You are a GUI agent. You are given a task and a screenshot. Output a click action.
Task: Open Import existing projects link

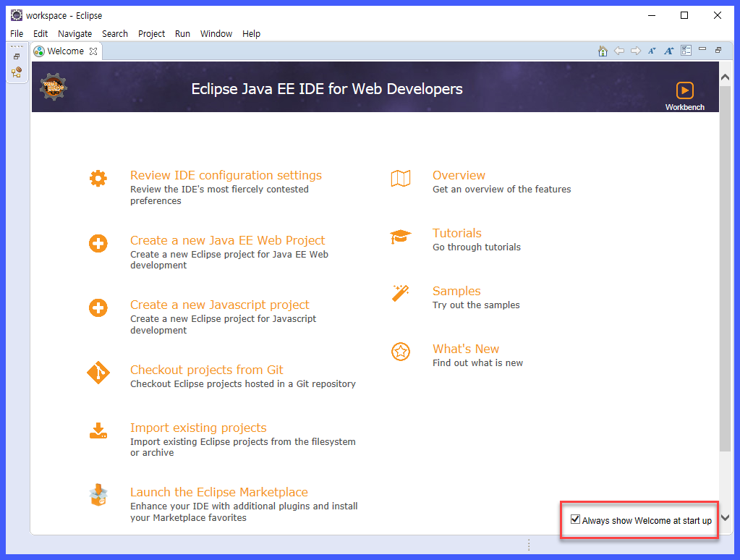(198, 428)
